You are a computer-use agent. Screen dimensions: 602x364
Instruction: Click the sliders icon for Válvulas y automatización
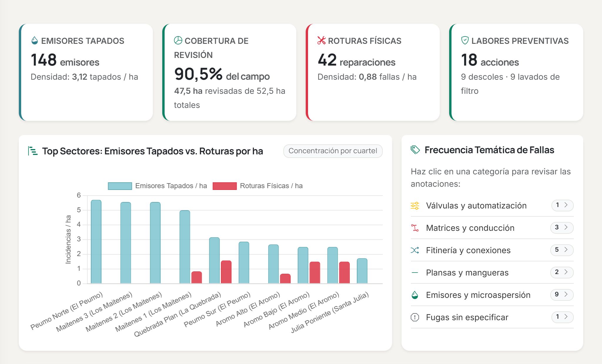(x=415, y=206)
